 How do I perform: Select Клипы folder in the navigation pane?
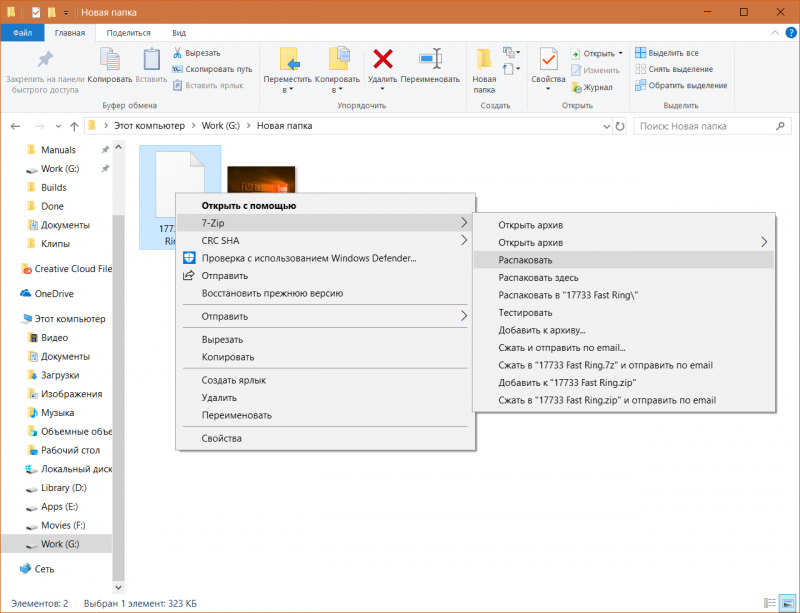click(55, 243)
